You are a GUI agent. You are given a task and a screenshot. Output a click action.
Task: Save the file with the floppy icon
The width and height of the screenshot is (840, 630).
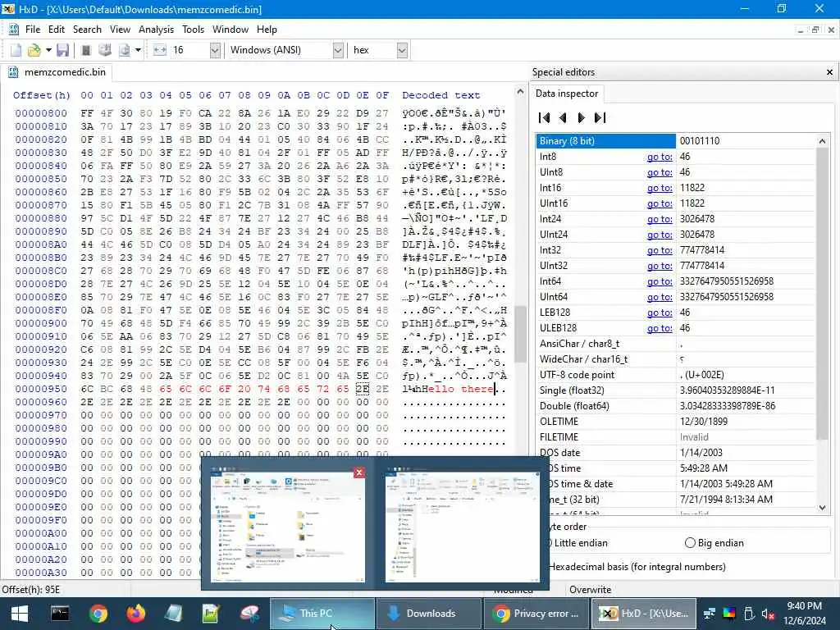62,50
